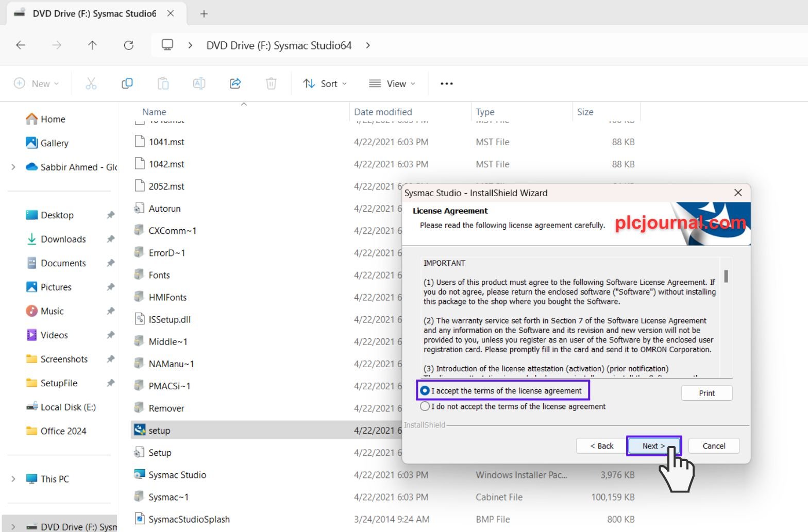
Task: Click the Cut scissors icon in toolbar
Action: [91, 83]
